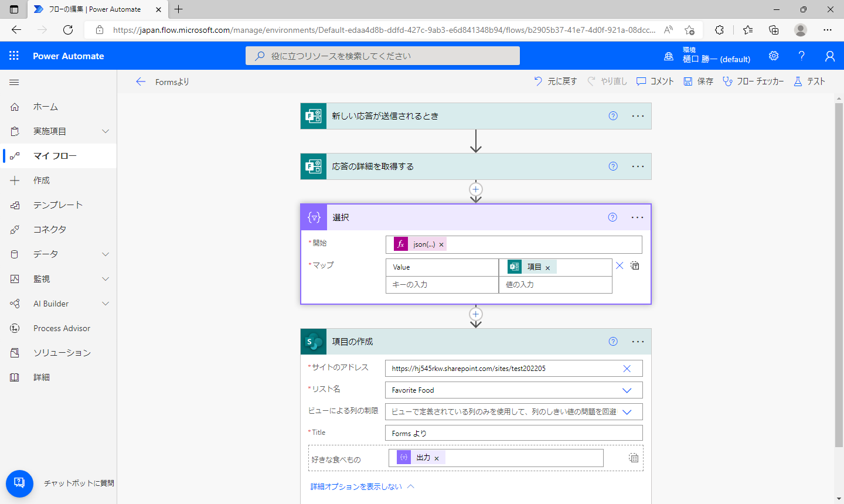The image size is (844, 504).
Task: Expand the データ sidebar section
Action: (x=105, y=254)
